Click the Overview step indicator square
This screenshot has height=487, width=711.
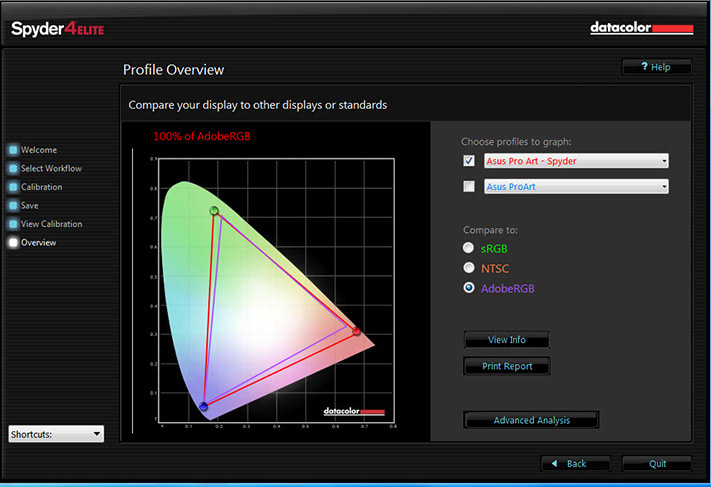13,243
